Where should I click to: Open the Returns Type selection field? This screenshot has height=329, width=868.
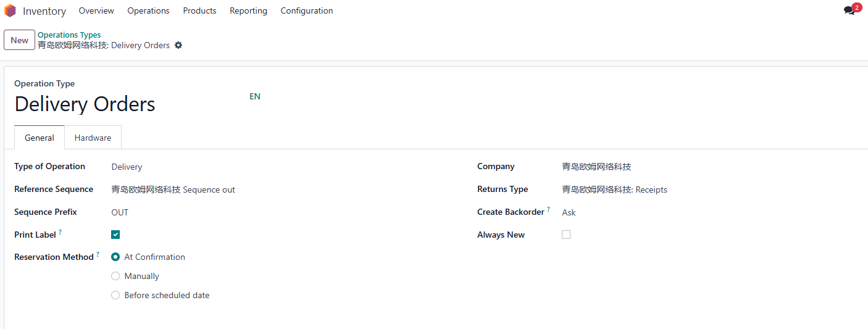(x=710, y=189)
